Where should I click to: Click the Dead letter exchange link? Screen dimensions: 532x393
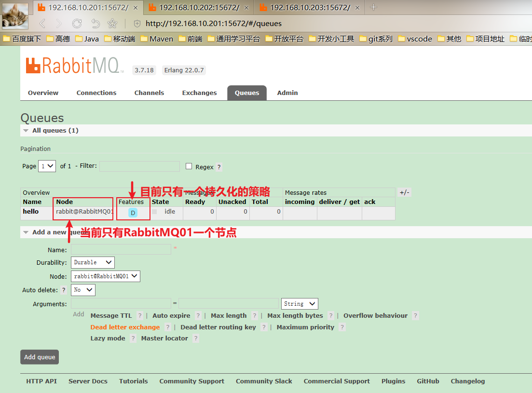[125, 327]
